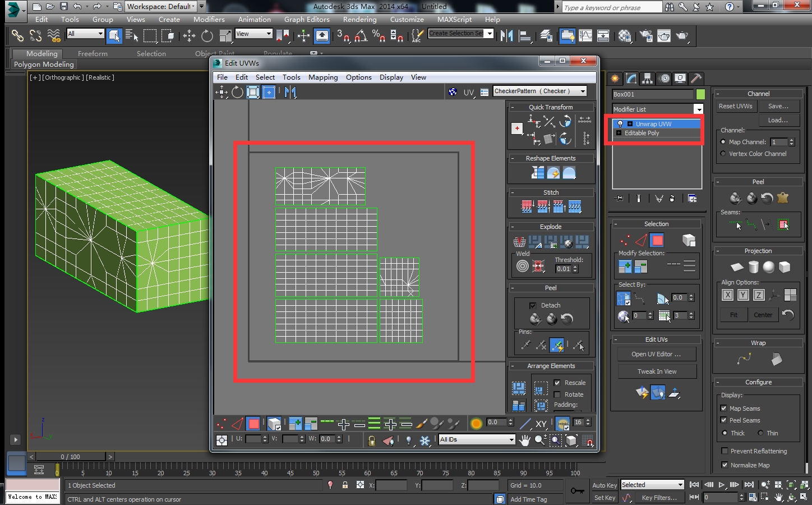Image resolution: width=812 pixels, height=505 pixels.
Task: Open the Hierarchy command panel tab
Action: (x=648, y=79)
